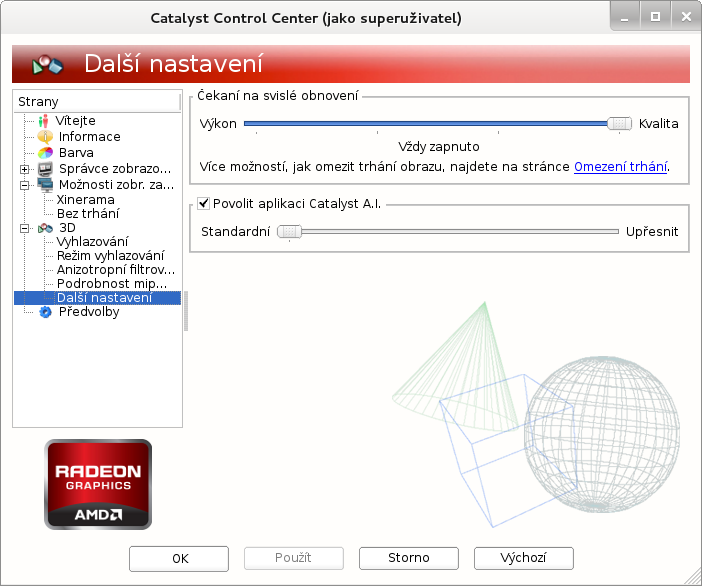702x586 pixels.
Task: Click the Radeon Graphics AMD logo
Action: (98, 484)
